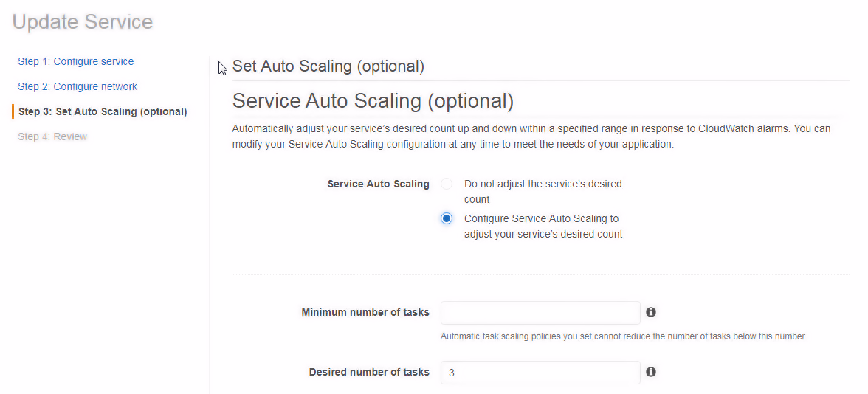Screen dimensions: 868x394
Task: Go to Step 2: Configure network
Action: click(x=77, y=86)
